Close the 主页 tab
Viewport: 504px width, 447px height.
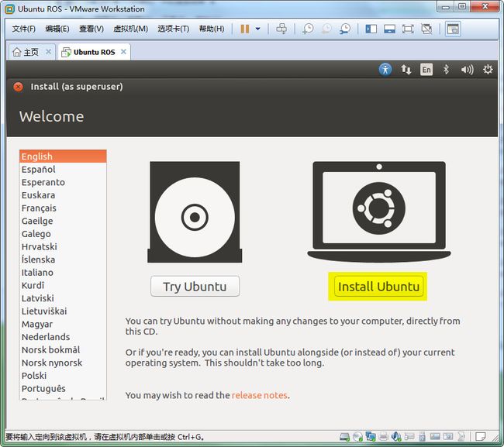click(x=49, y=52)
